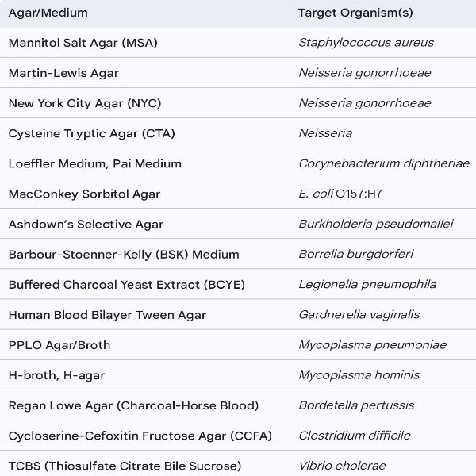The width and height of the screenshot is (476, 476).
Task: Click the Legionella pneumophila organism name
Action: [x=367, y=284]
